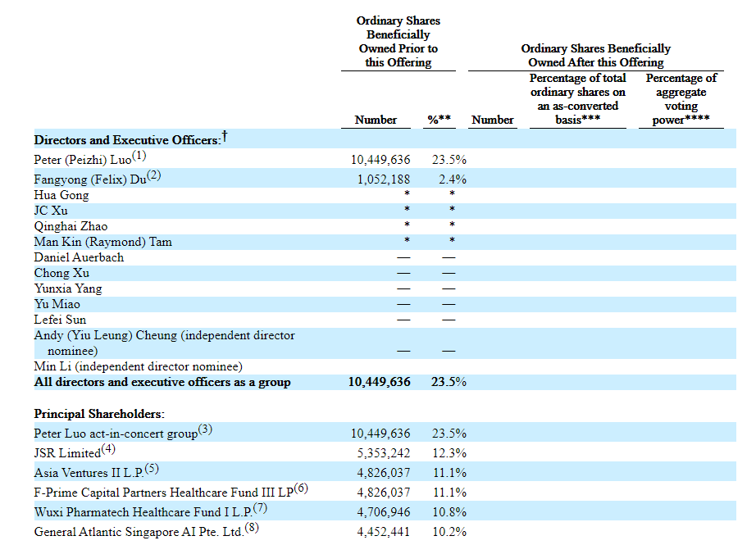Viewport: 756px width, 545px height.
Task: Click the Min Li independent director nominee row
Action: point(138,366)
